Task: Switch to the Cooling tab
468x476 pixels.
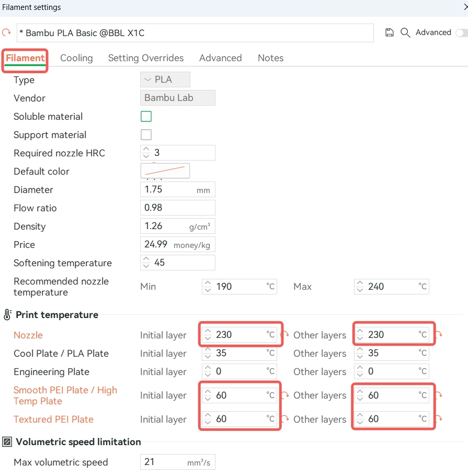Action: coord(76,58)
